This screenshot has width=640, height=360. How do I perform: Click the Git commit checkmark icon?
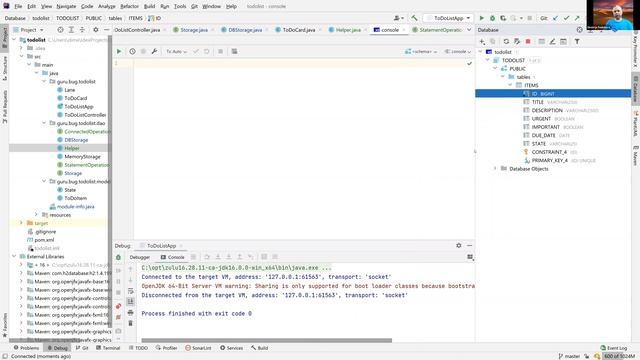(x=566, y=18)
